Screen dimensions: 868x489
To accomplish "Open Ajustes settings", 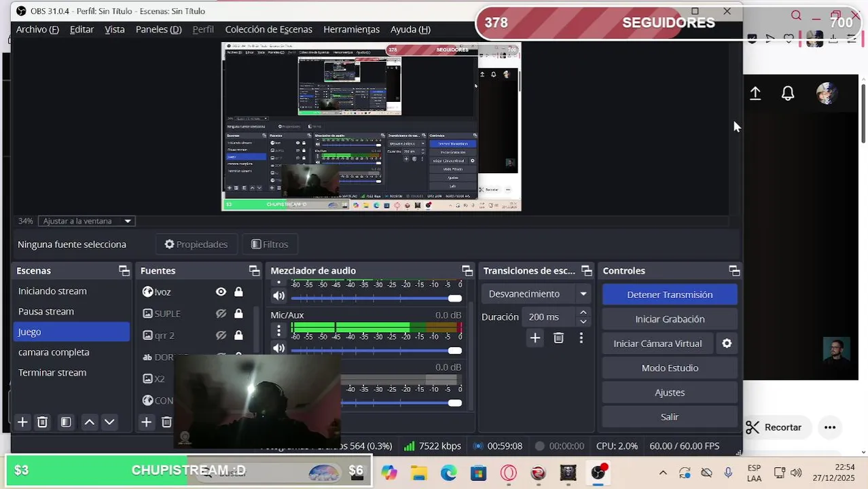I will [670, 393].
